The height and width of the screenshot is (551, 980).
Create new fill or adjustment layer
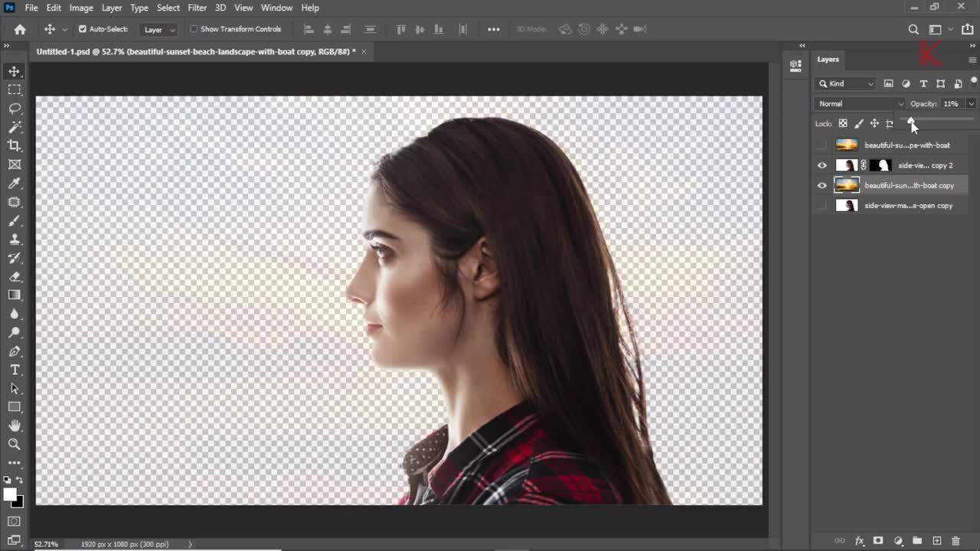[x=898, y=541]
